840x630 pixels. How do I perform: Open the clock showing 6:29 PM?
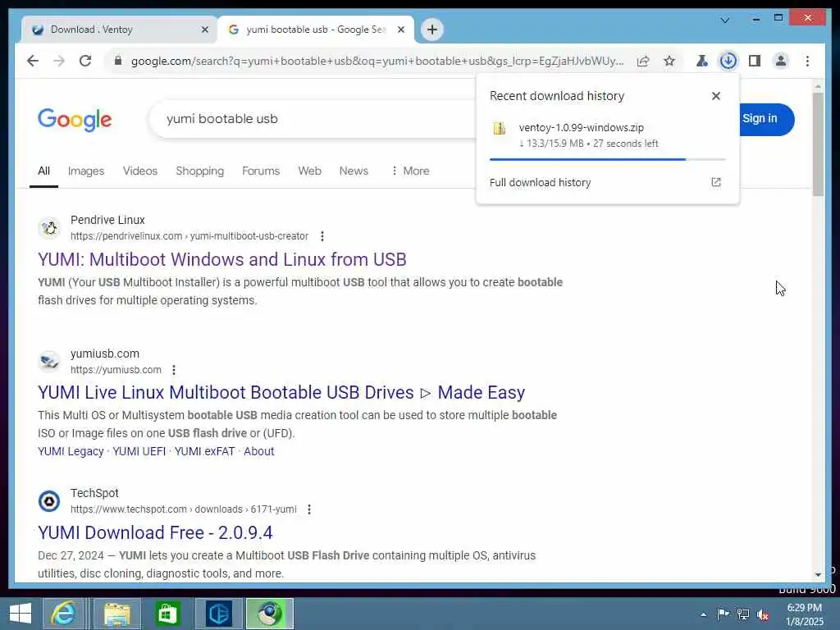pyautogui.click(x=804, y=614)
